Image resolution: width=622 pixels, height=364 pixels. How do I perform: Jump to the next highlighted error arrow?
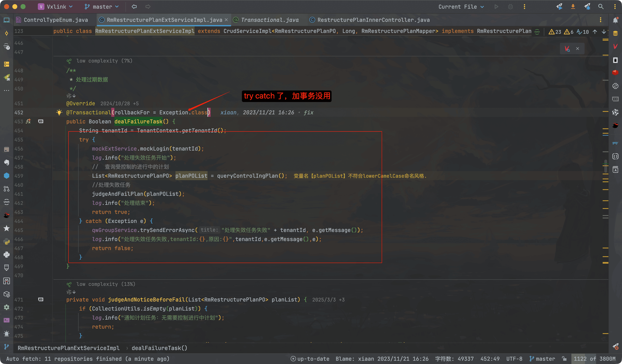[x=604, y=32]
